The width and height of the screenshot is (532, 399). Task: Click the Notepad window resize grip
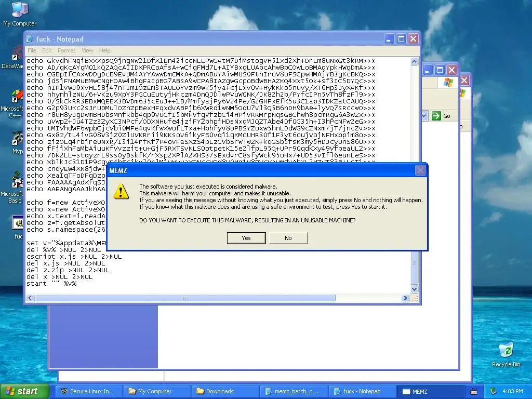tap(415, 298)
